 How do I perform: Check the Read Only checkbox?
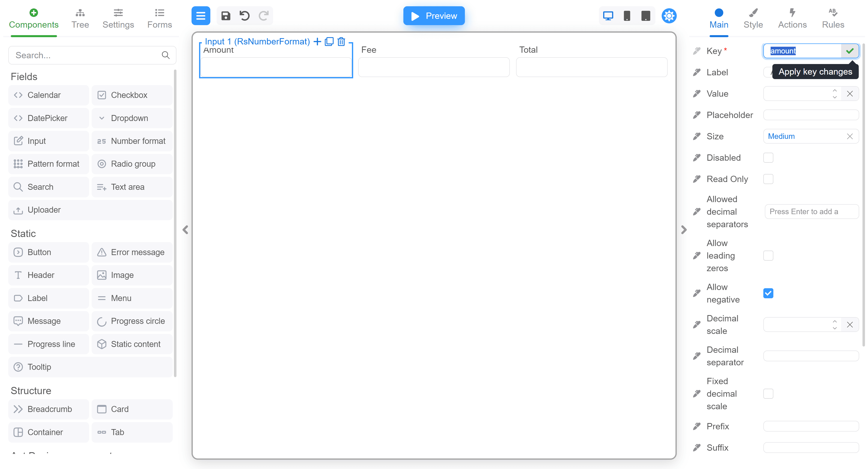coord(768,179)
